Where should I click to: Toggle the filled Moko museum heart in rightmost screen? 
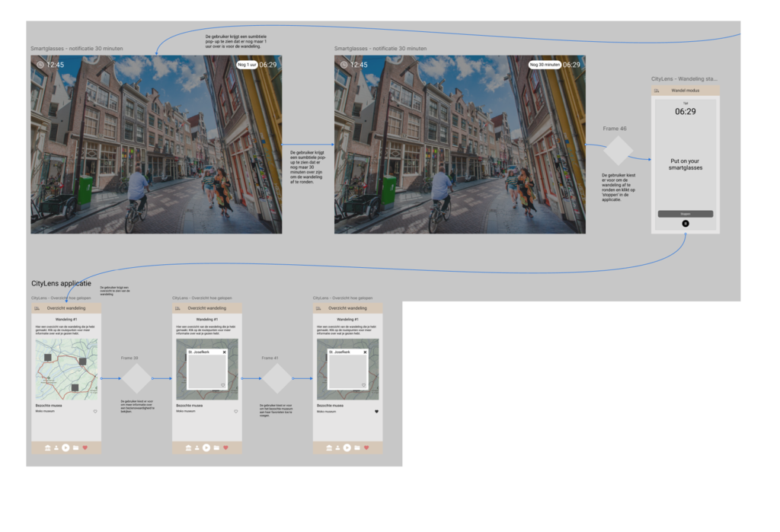tap(376, 412)
